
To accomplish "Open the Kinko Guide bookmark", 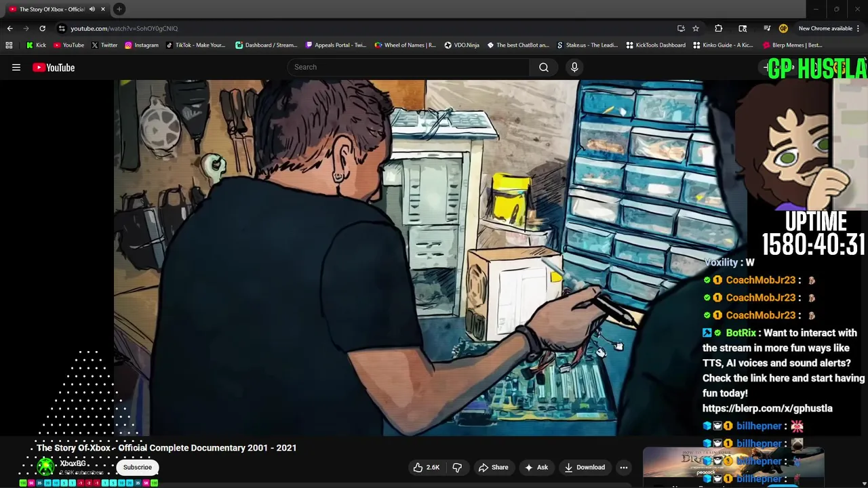I will coord(722,45).
